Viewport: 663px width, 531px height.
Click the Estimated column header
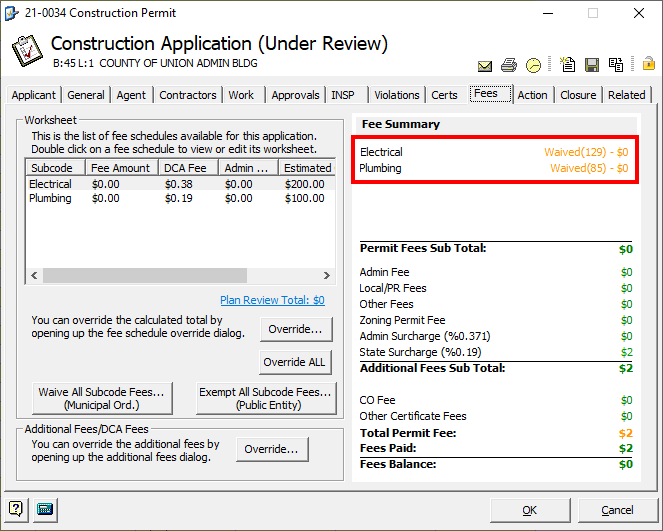(x=307, y=168)
